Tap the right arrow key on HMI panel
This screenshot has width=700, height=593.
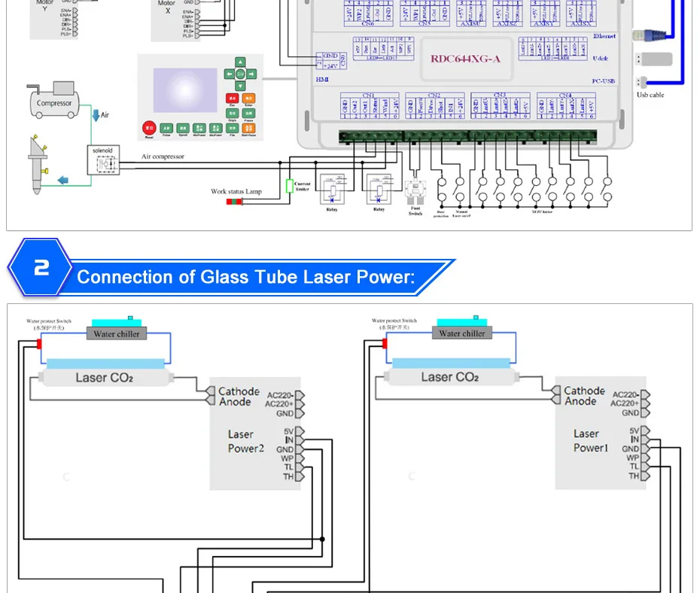tap(251, 74)
